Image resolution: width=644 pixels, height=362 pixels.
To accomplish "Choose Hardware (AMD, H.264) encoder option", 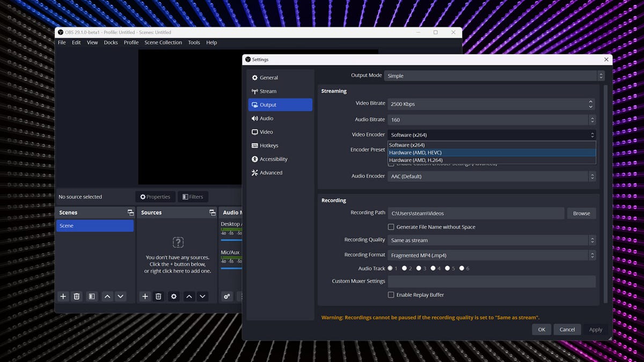I will pyautogui.click(x=492, y=160).
